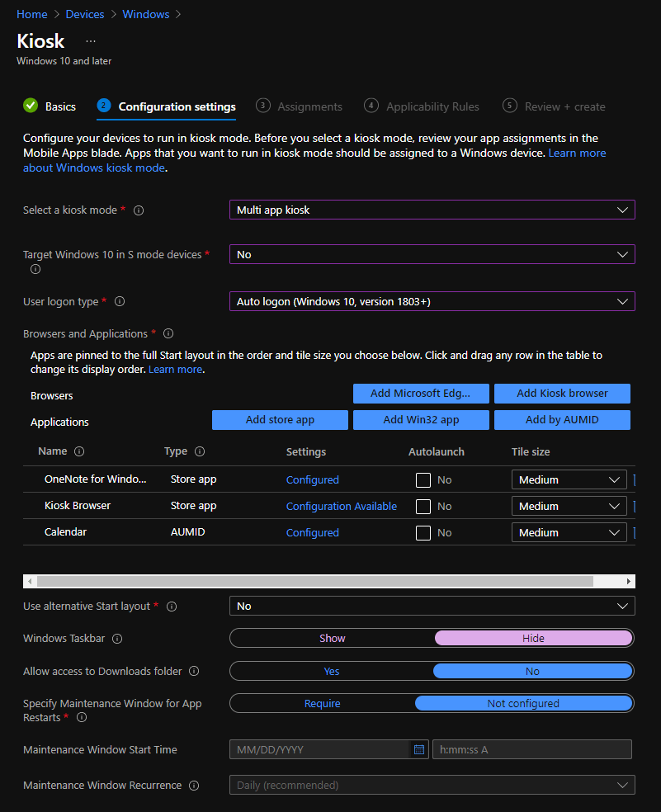Enable Autolaunch checkbox for OneNote row

click(x=423, y=480)
